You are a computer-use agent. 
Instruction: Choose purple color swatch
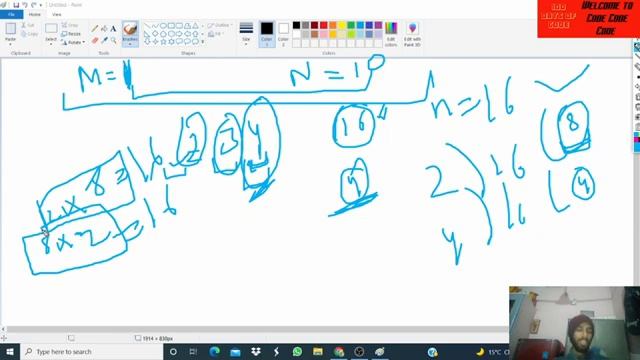click(378, 25)
